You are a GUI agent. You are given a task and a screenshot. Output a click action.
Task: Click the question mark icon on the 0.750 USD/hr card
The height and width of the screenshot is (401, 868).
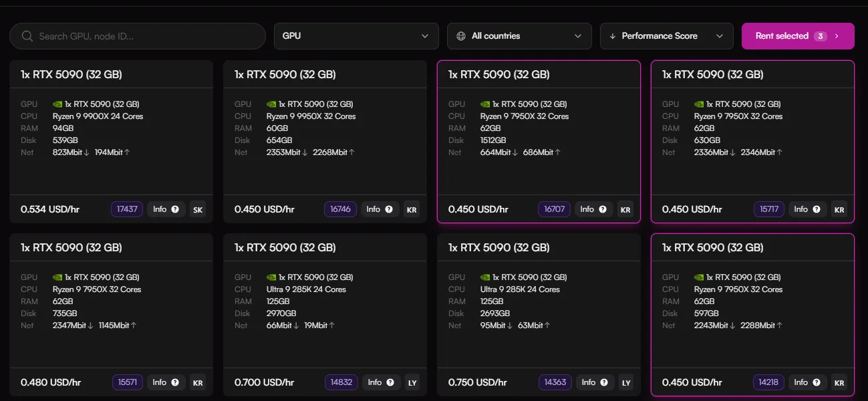[x=603, y=382]
